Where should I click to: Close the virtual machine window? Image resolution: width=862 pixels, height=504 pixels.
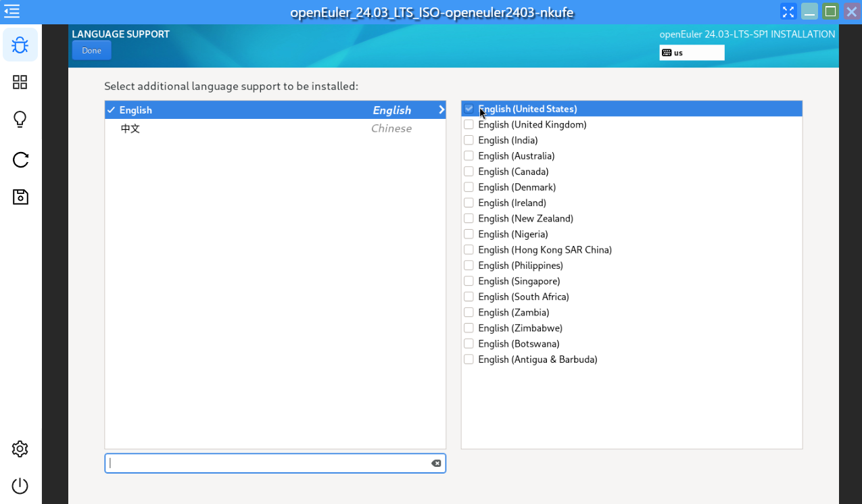tap(851, 11)
